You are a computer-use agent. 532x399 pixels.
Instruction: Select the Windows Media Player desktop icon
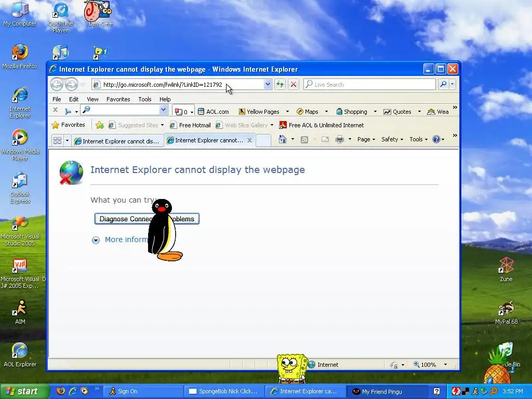[20, 145]
